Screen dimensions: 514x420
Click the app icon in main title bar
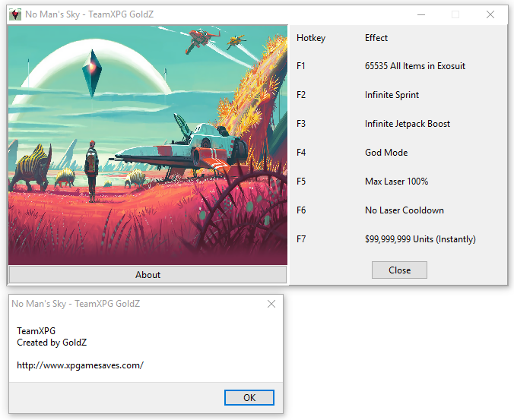pos(15,14)
